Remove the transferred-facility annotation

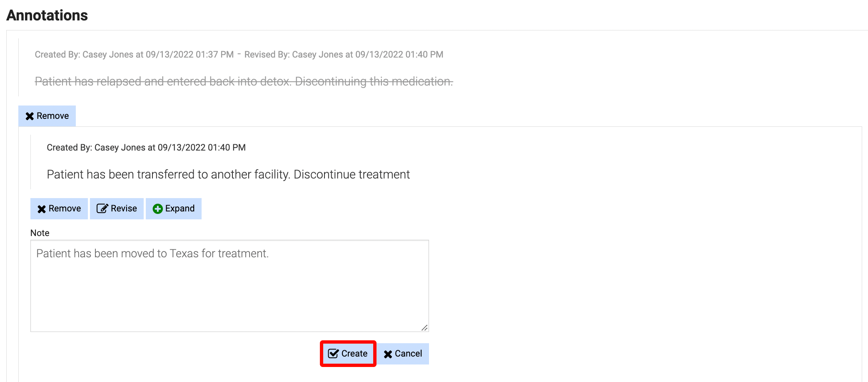pyautogui.click(x=59, y=209)
